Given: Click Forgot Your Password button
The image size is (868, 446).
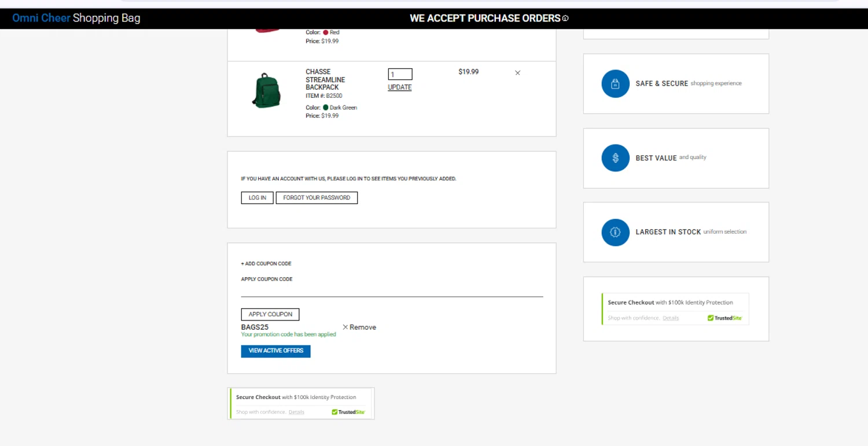Looking at the screenshot, I should click(x=317, y=198).
